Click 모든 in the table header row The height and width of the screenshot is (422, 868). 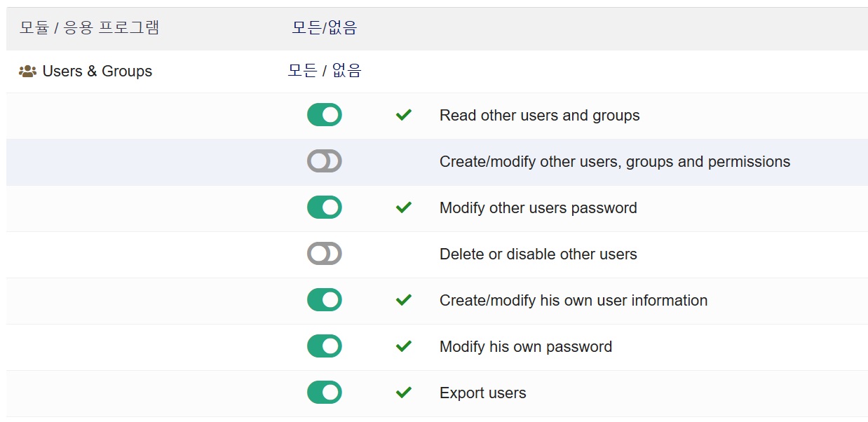[306, 28]
